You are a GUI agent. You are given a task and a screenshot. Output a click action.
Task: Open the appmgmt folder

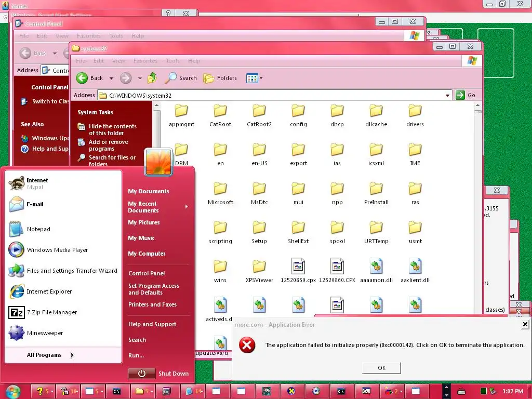(x=181, y=116)
